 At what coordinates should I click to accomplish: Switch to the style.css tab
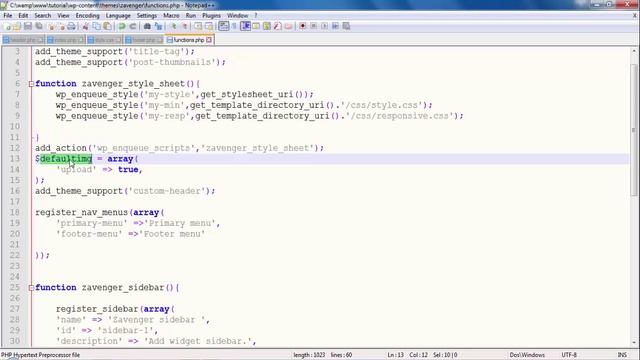pyautogui.click(x=104, y=40)
